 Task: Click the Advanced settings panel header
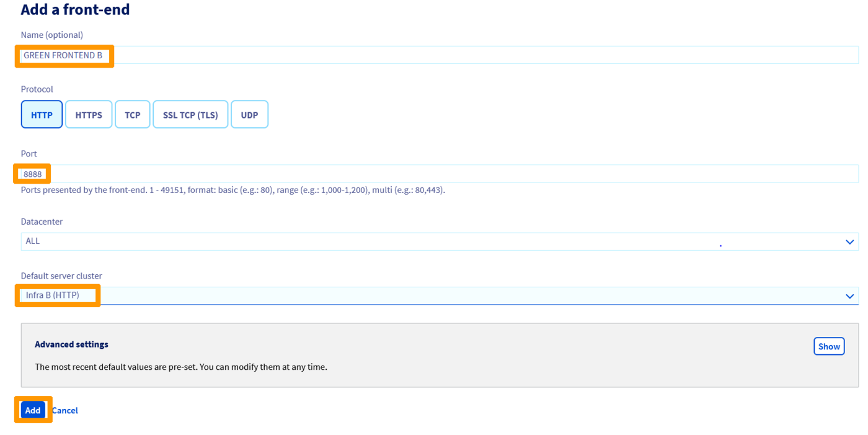point(71,344)
